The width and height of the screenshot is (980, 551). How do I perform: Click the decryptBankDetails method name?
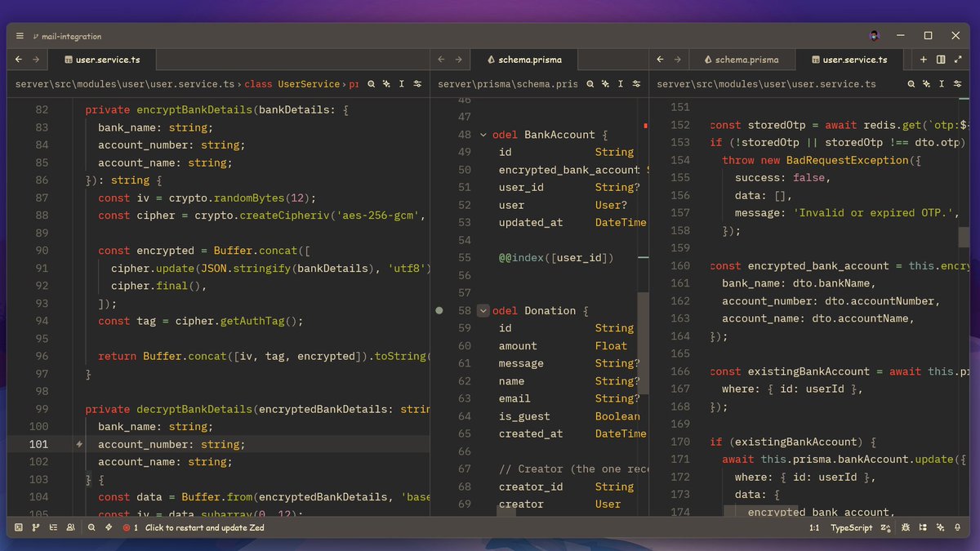coord(194,409)
